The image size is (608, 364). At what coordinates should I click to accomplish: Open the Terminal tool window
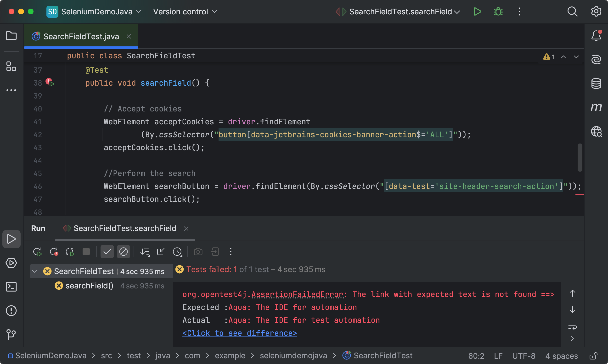pos(11,287)
